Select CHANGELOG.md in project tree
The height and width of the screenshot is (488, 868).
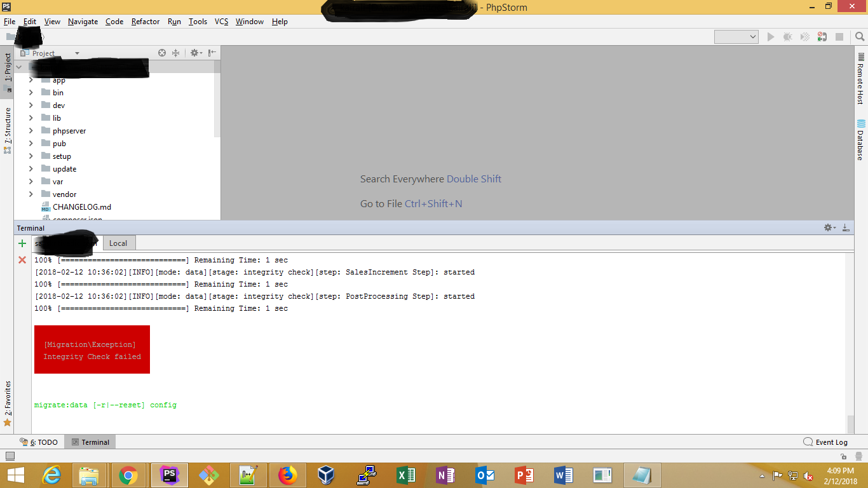tap(81, 207)
